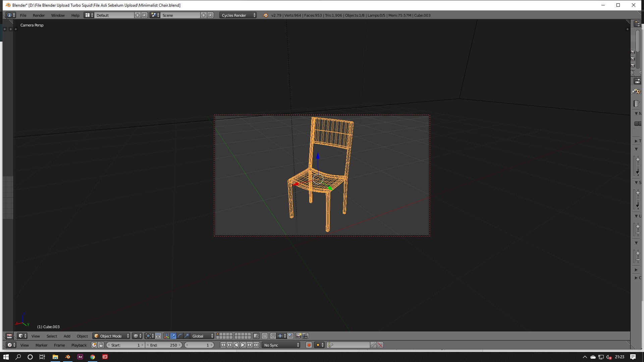
Task: Open the 3D View's View menu
Action: 36,336
